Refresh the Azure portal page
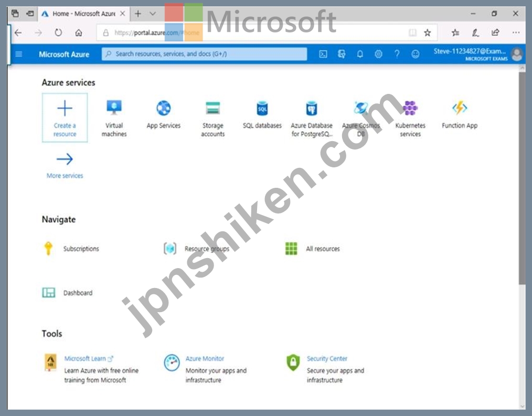The width and height of the screenshot is (532, 416). click(58, 33)
